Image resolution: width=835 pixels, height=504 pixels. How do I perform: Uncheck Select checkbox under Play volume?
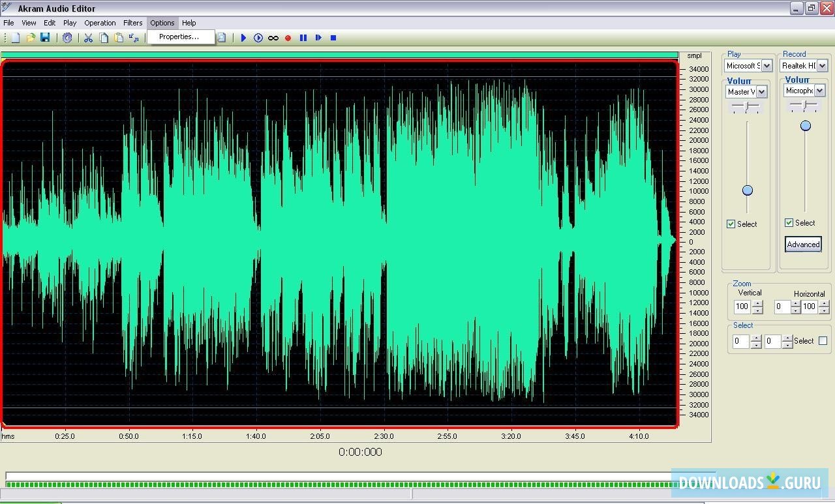[731, 224]
